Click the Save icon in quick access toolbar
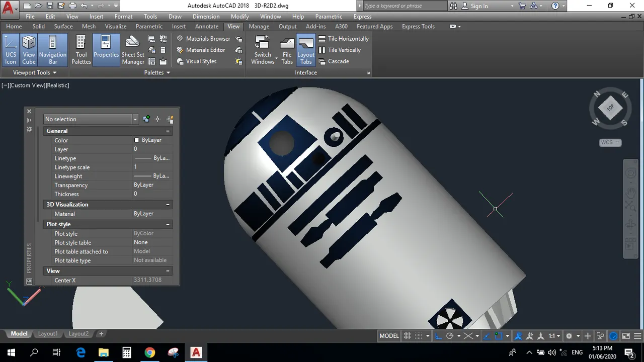 50,6
